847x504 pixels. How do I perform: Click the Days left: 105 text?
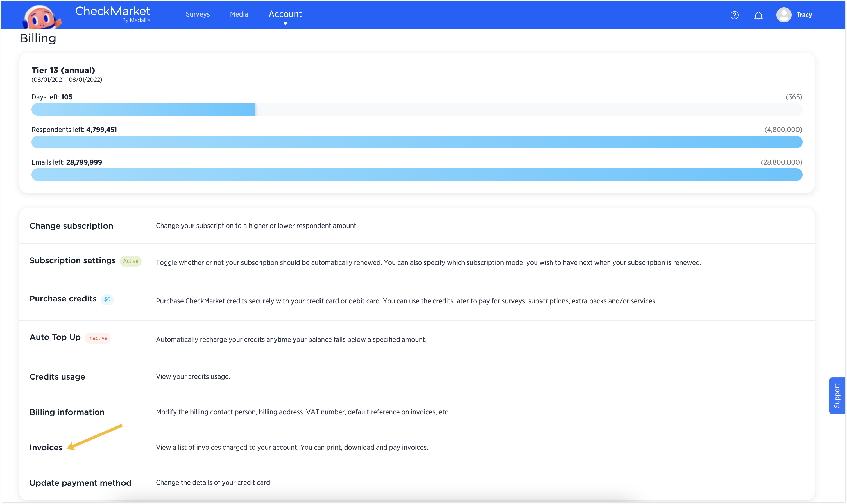click(x=52, y=97)
